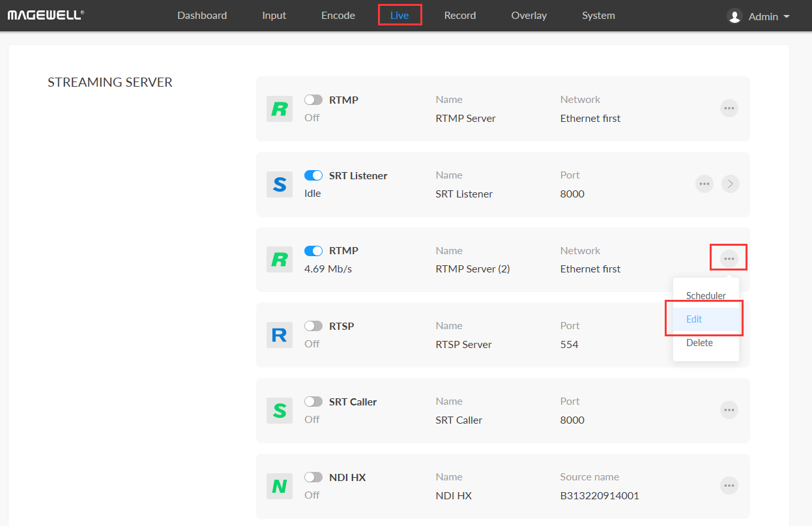Click the '4.69 Mb/s' bitrate value

[328, 269]
